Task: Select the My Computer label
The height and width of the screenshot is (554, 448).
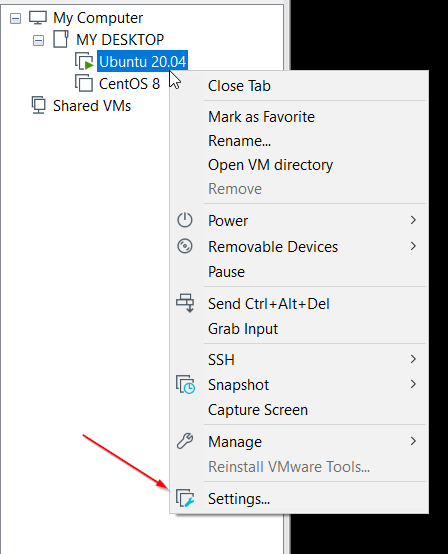Action: click(x=98, y=18)
